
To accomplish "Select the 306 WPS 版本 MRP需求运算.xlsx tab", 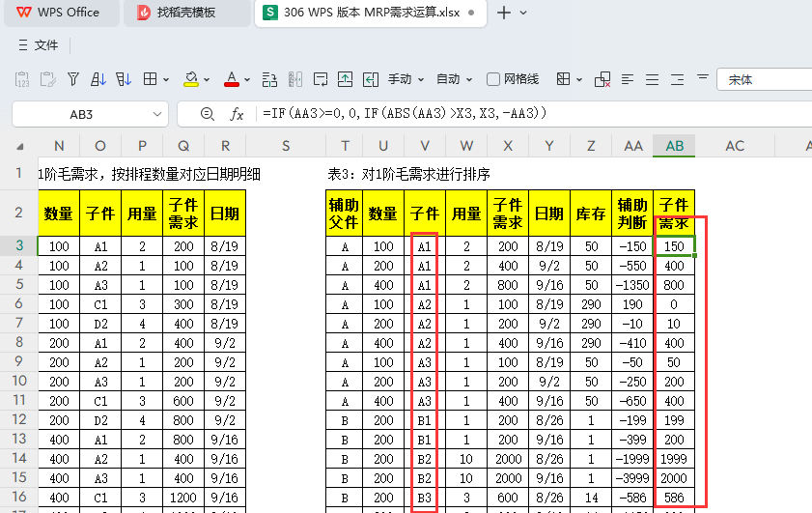I will pos(371,13).
